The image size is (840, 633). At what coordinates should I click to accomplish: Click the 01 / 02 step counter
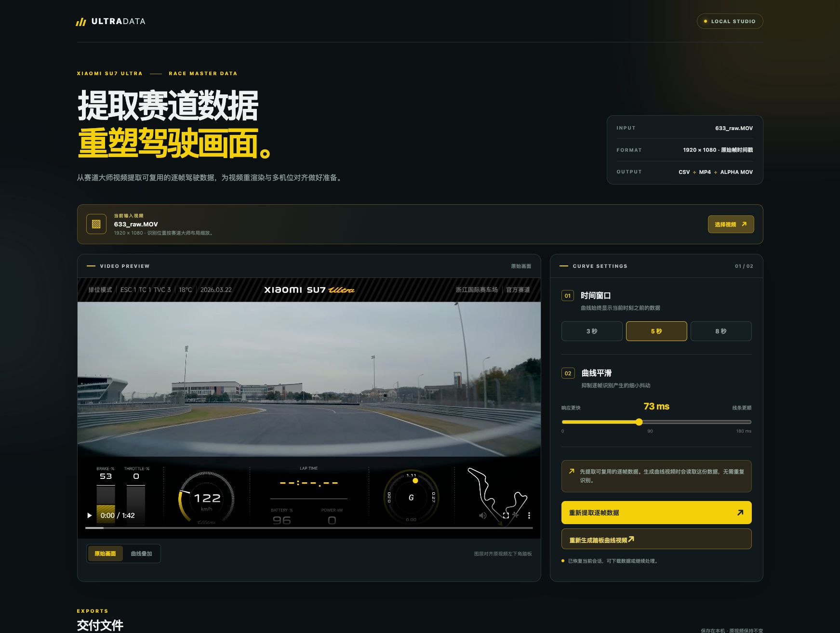(x=744, y=266)
